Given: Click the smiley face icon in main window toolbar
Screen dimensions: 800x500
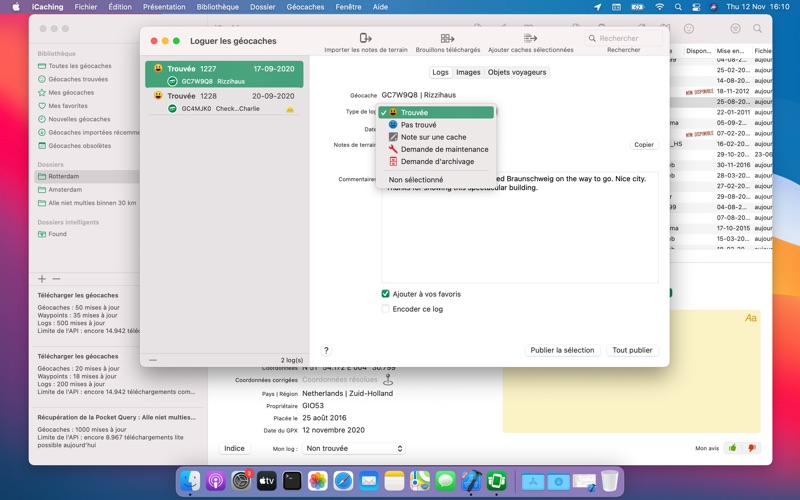Looking at the screenshot, I should click(x=689, y=29).
